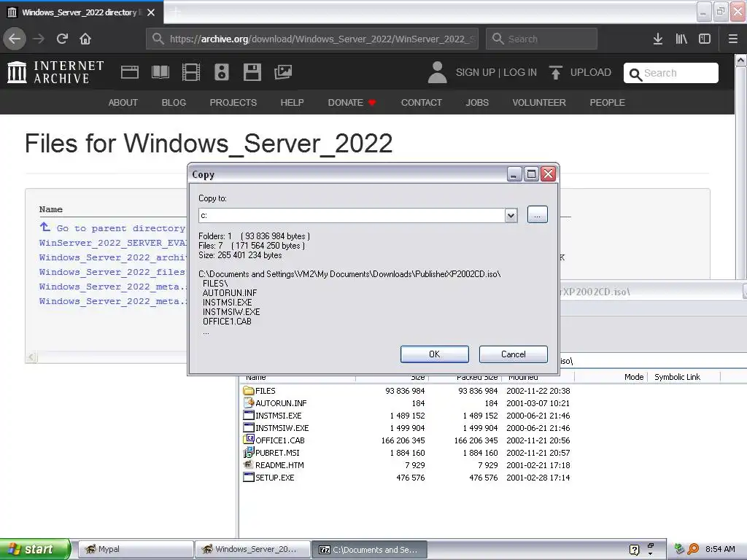Viewport: 747px width, 560px height.
Task: Click the Go to parent directory link
Action: (x=121, y=228)
